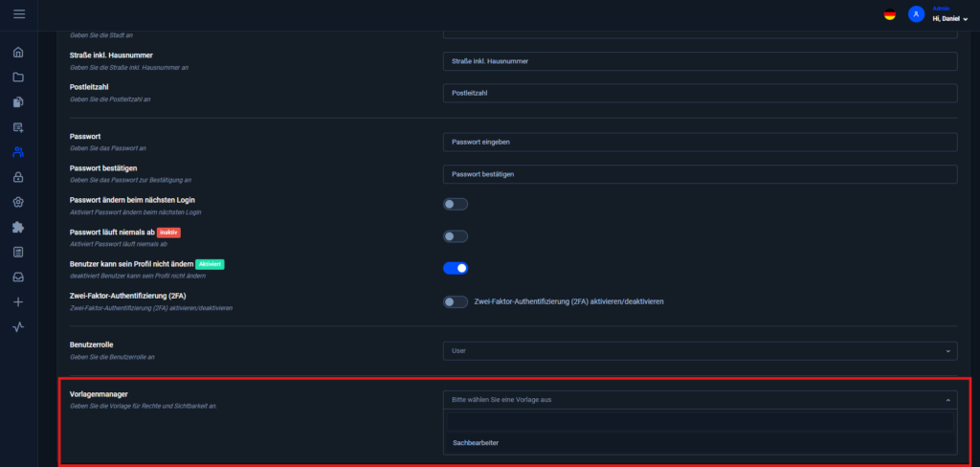Screen dimensions: 980x467
Task: Open the lock icon in sidebar
Action: [18, 177]
